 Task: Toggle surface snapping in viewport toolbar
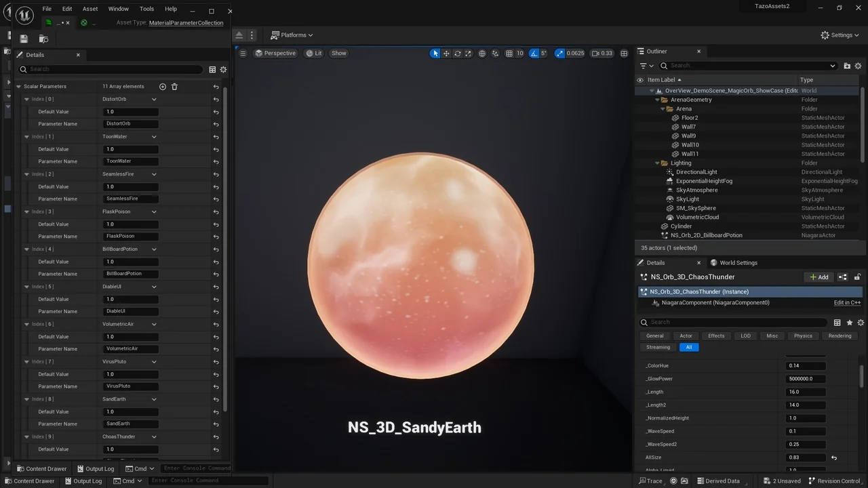coord(495,53)
